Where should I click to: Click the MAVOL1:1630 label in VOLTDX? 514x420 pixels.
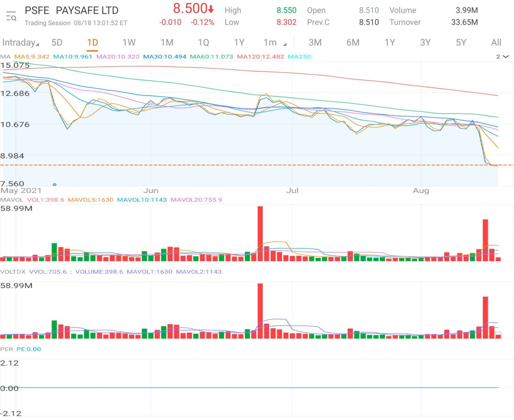point(149,272)
